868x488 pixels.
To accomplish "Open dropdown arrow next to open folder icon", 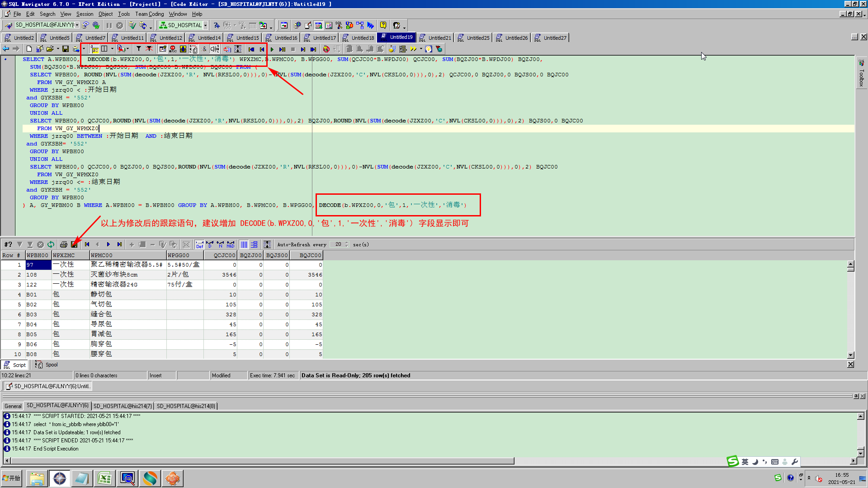I will (x=58, y=49).
